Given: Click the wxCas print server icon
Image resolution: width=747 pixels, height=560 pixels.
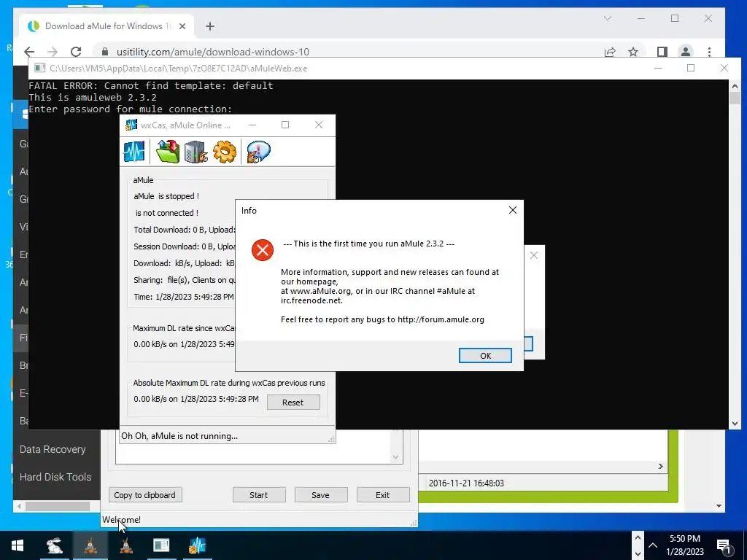Looking at the screenshot, I should [x=196, y=152].
